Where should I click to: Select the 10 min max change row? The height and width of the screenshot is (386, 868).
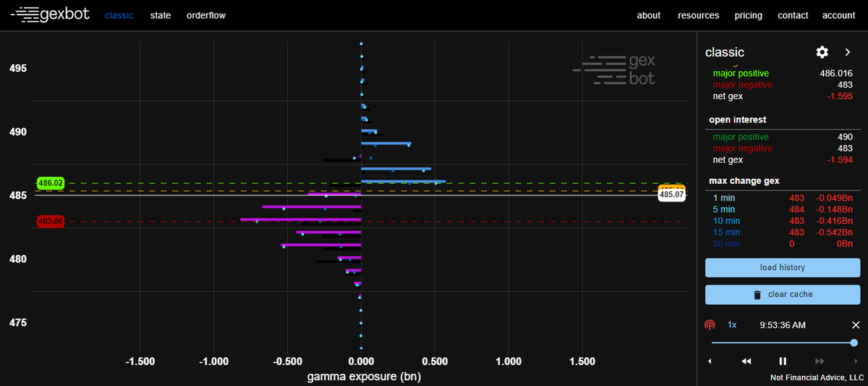click(782, 220)
